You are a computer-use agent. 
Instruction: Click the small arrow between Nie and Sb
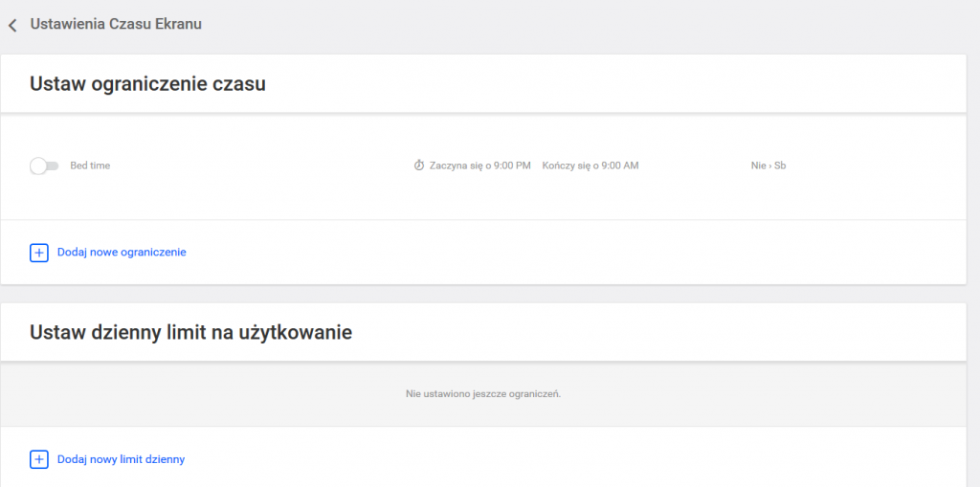[x=769, y=166]
